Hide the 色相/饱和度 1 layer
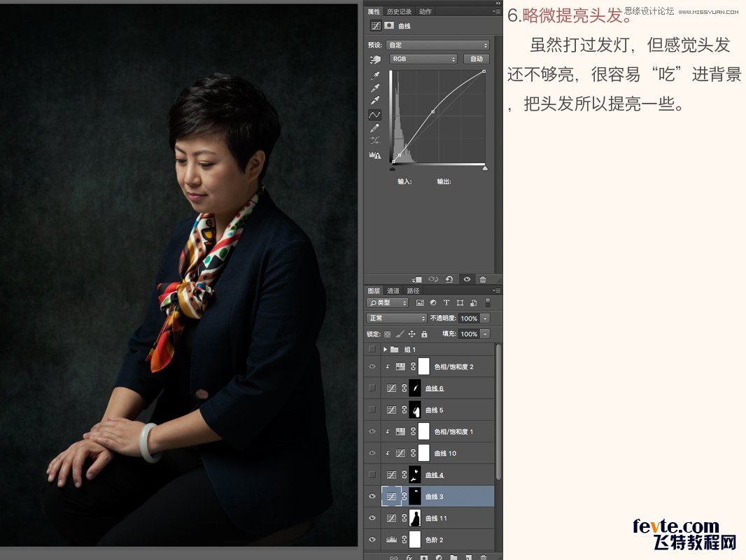The width and height of the screenshot is (746, 560). pyautogui.click(x=372, y=431)
